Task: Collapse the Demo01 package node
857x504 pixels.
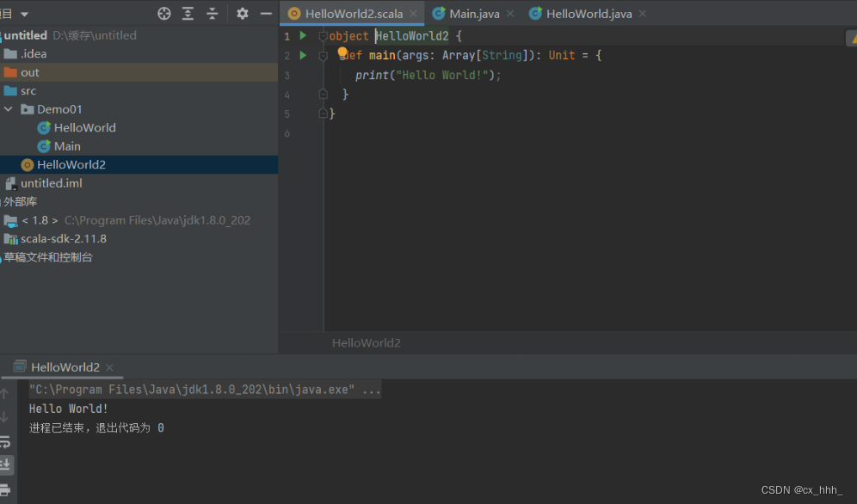Action: (x=9, y=108)
